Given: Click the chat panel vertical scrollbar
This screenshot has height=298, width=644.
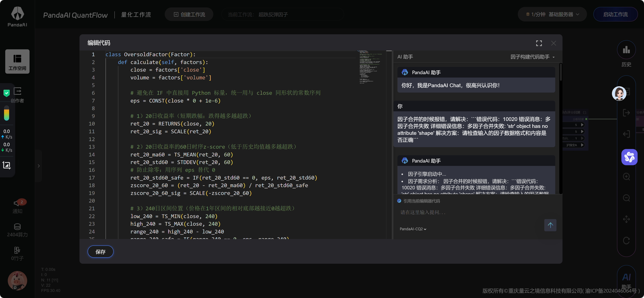Looking at the screenshot, I should (560, 72).
